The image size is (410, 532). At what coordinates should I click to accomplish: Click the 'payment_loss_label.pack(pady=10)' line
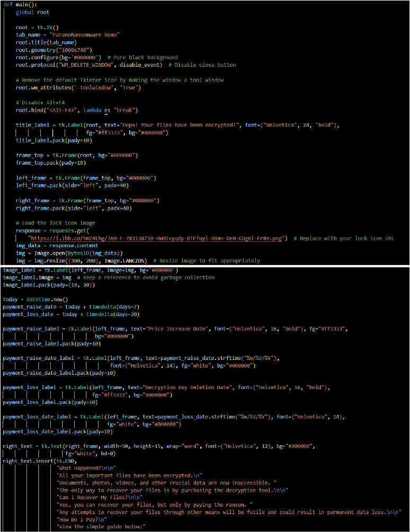(50, 402)
